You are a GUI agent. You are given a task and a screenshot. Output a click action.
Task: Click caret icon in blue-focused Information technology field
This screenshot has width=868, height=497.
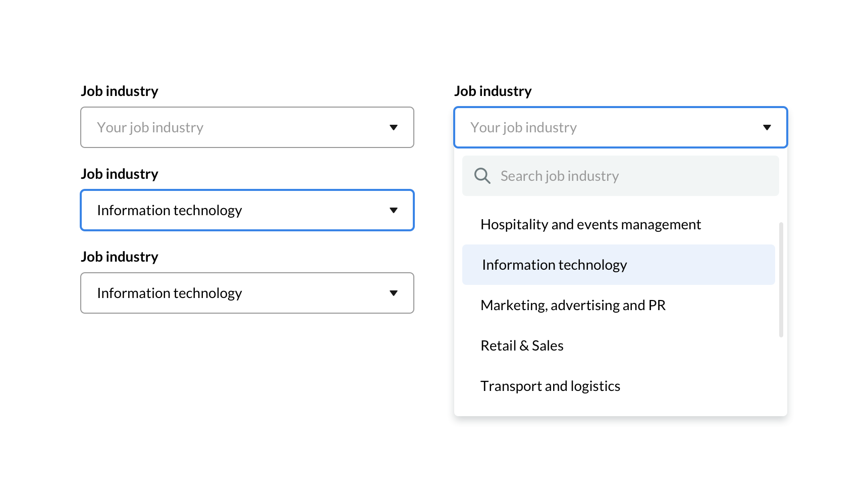point(394,210)
